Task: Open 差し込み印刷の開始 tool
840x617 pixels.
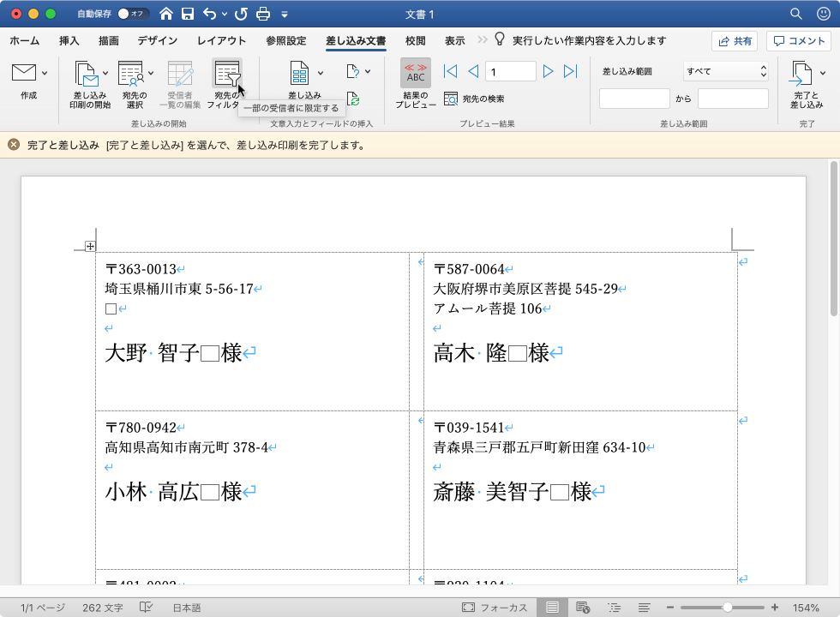Action: point(86,74)
